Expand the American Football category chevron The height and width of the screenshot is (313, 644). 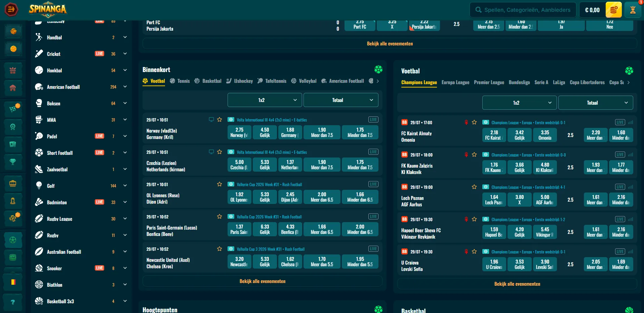point(125,87)
